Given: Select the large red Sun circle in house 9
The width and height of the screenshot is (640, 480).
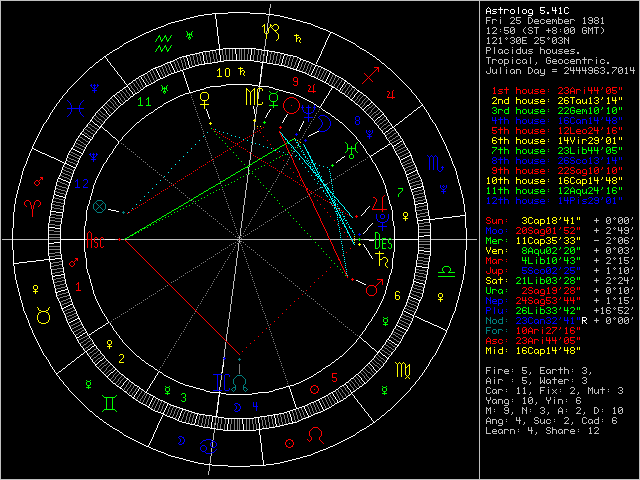Looking at the screenshot, I should click(x=291, y=106).
